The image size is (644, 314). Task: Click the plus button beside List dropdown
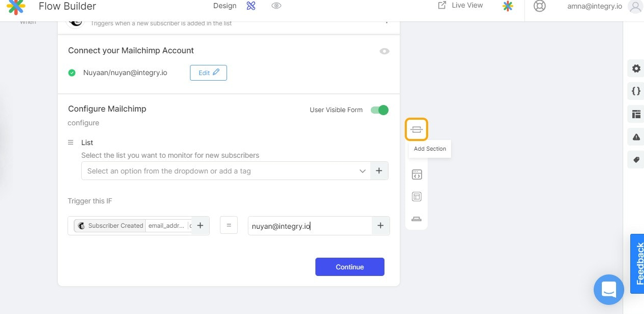click(379, 171)
